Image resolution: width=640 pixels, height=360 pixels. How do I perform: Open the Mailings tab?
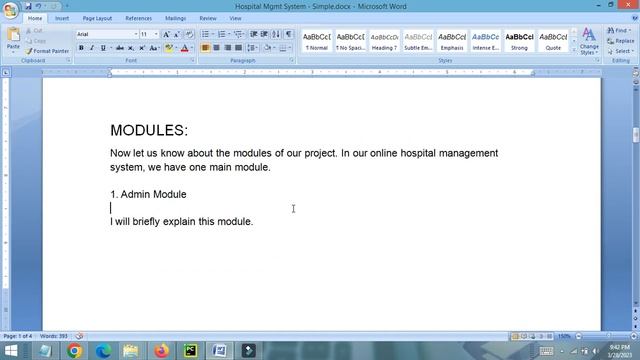click(x=176, y=18)
